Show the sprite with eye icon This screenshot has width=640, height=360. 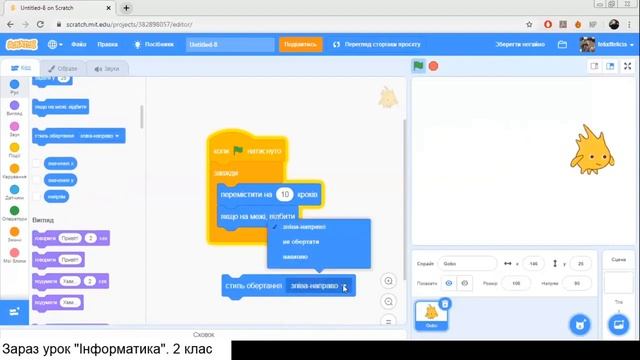[x=449, y=283]
